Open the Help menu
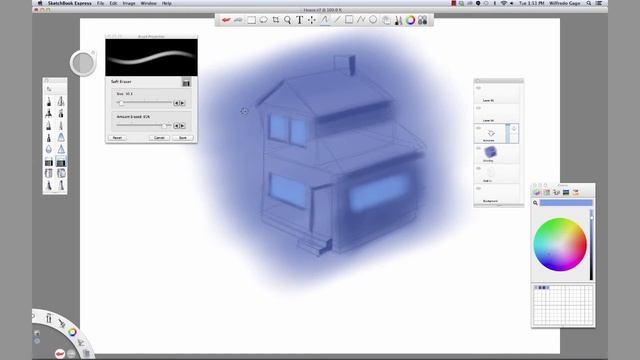The width and height of the screenshot is (640, 360). (x=167, y=3)
